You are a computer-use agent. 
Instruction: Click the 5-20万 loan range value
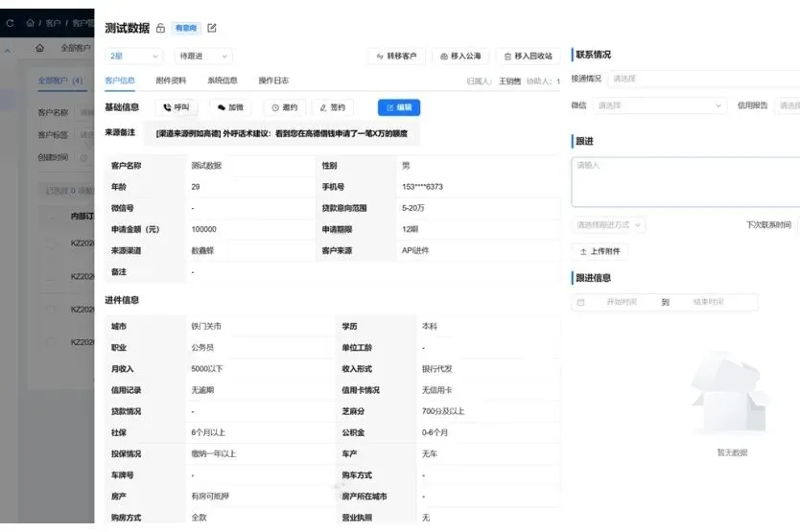coord(413,208)
